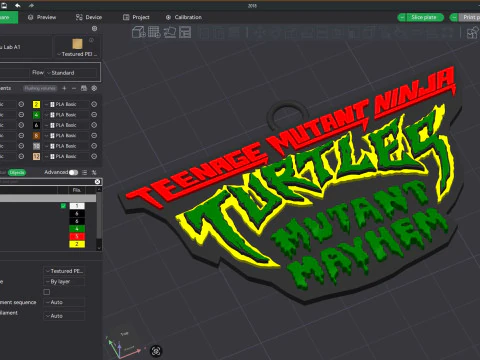480x360 pixels.
Task: Select the highlighted gray object list row
Action: point(48,198)
